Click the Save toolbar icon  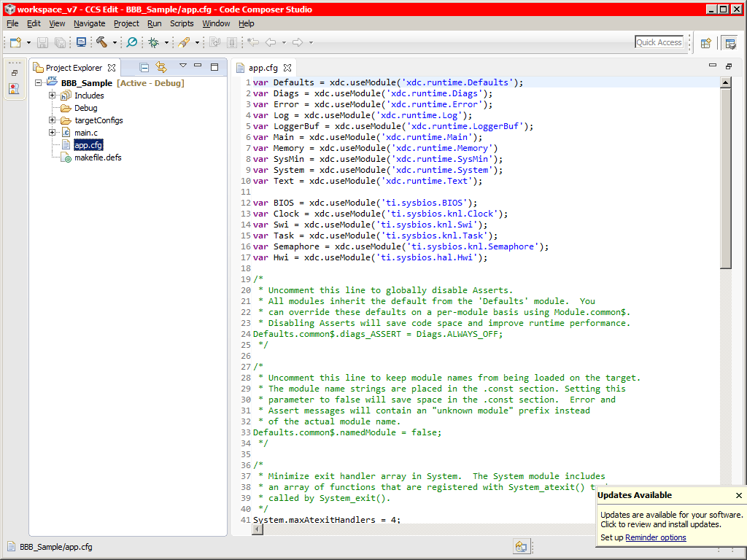tap(42, 42)
